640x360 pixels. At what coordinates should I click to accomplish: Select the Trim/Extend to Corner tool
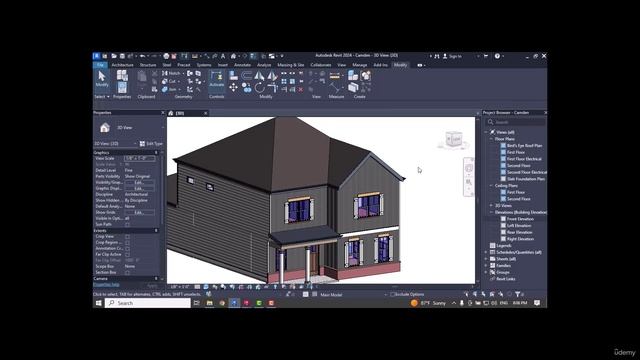pyautogui.click(x=272, y=87)
